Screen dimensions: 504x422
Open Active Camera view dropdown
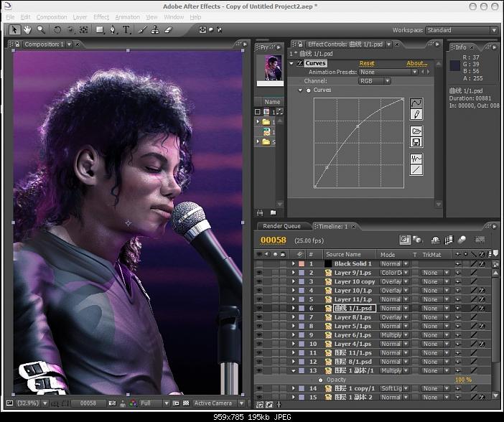tap(219, 403)
